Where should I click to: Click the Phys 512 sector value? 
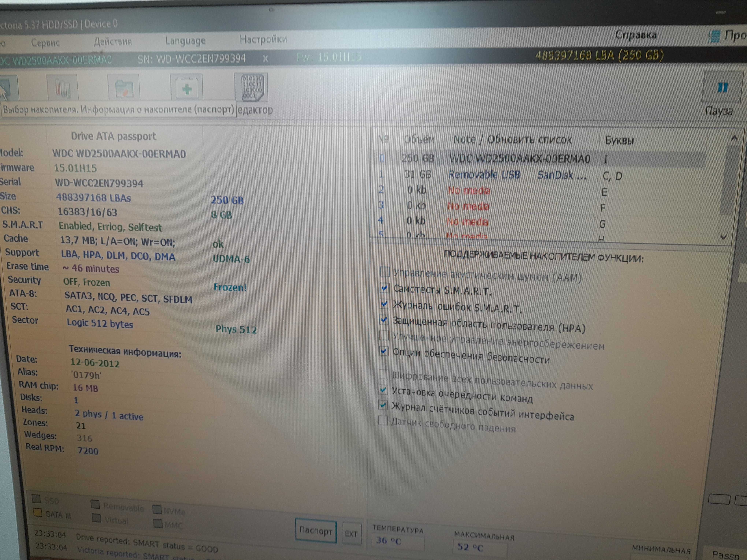coord(236,329)
